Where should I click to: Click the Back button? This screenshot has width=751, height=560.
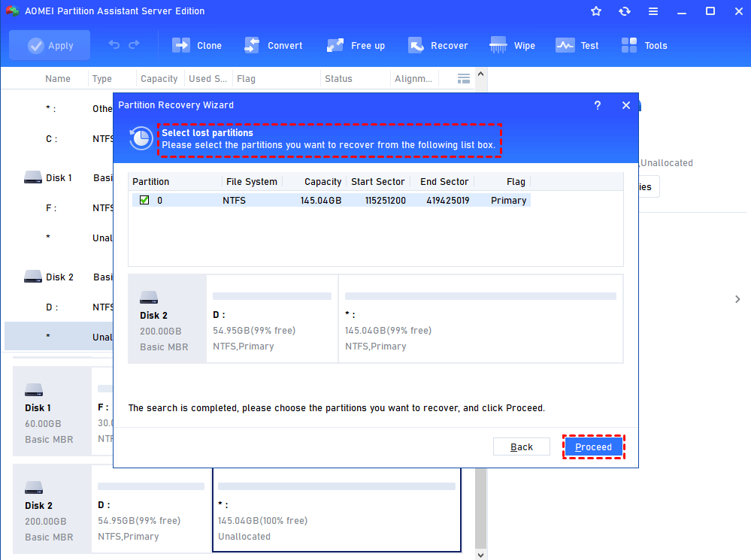click(x=522, y=447)
